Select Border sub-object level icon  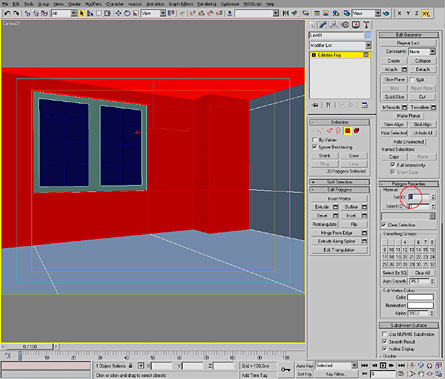(338, 131)
